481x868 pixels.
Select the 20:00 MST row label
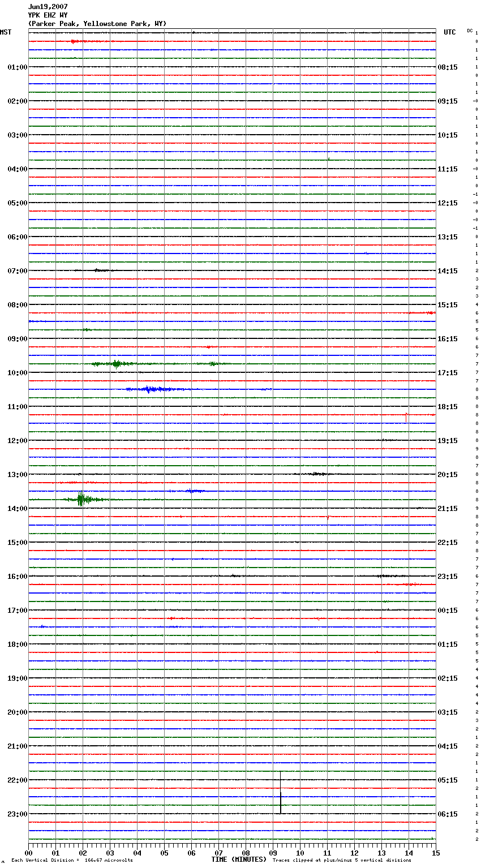18,712
